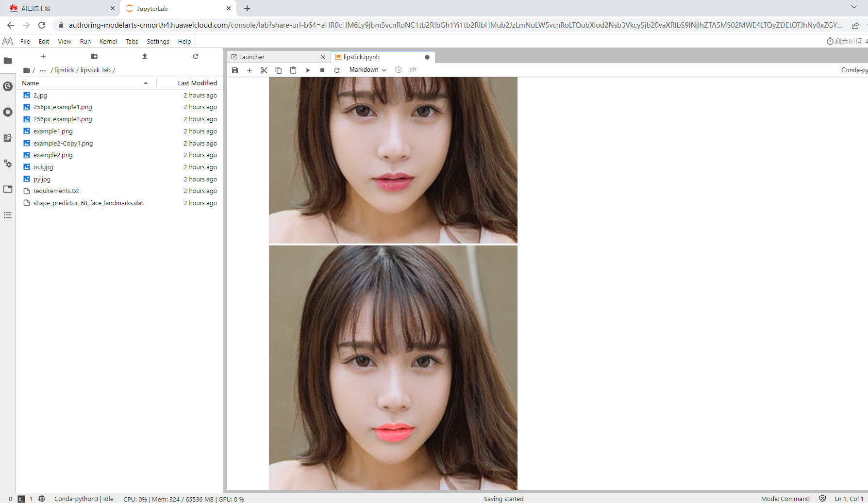
Task: Open the Running Terminals and Kernels sidebar panel
Action: (x=8, y=112)
